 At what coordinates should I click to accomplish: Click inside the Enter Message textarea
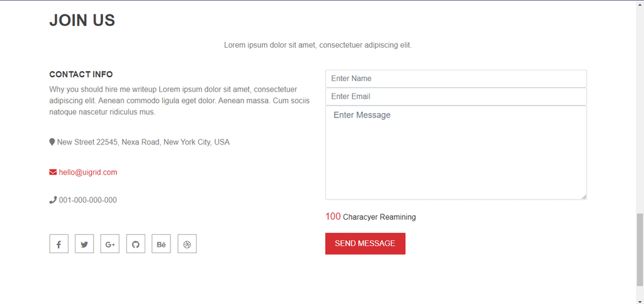point(456,153)
